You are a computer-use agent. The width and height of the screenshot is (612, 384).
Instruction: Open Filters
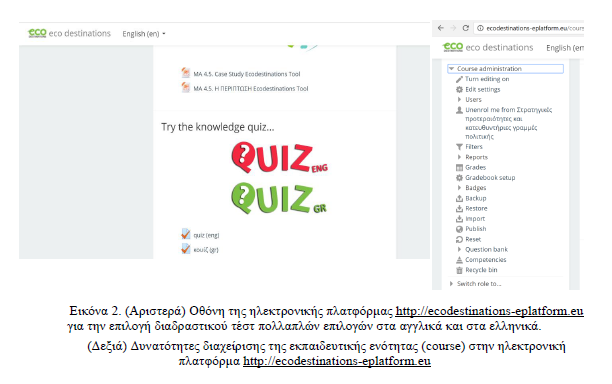point(474,147)
